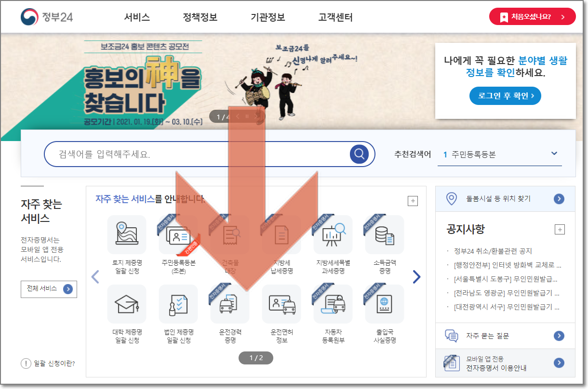Open notice [행정안전부] 인터넷 방화벽 교체로

click(508, 265)
